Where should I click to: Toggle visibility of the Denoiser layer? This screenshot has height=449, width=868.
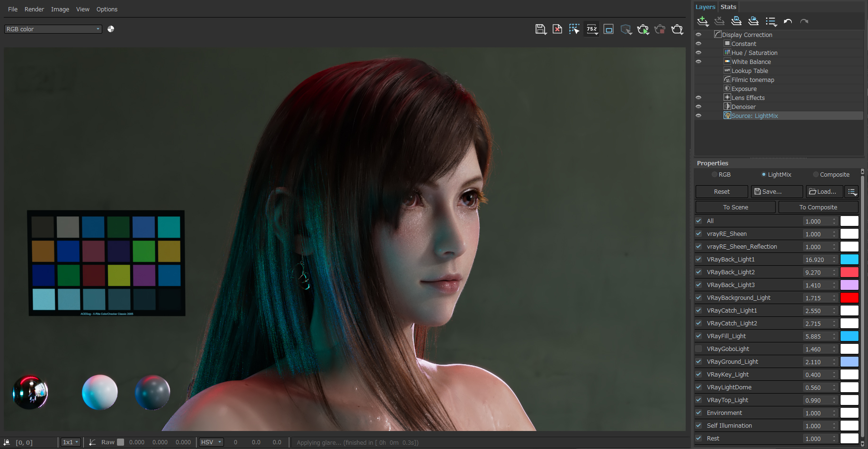pos(698,107)
